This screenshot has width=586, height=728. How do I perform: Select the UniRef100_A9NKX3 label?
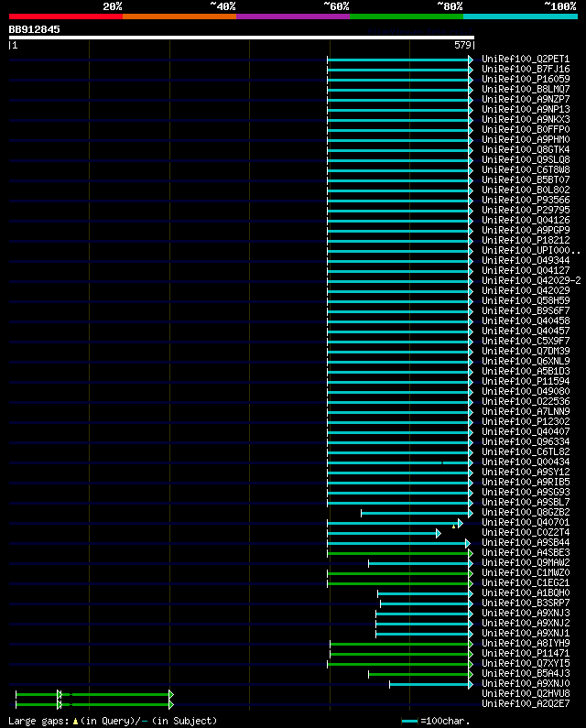coord(526,119)
